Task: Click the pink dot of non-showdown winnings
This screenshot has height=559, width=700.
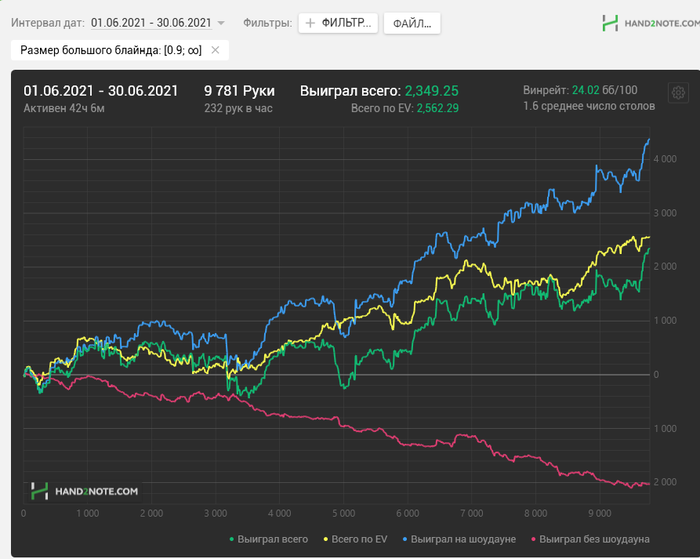Action: pyautogui.click(x=533, y=539)
